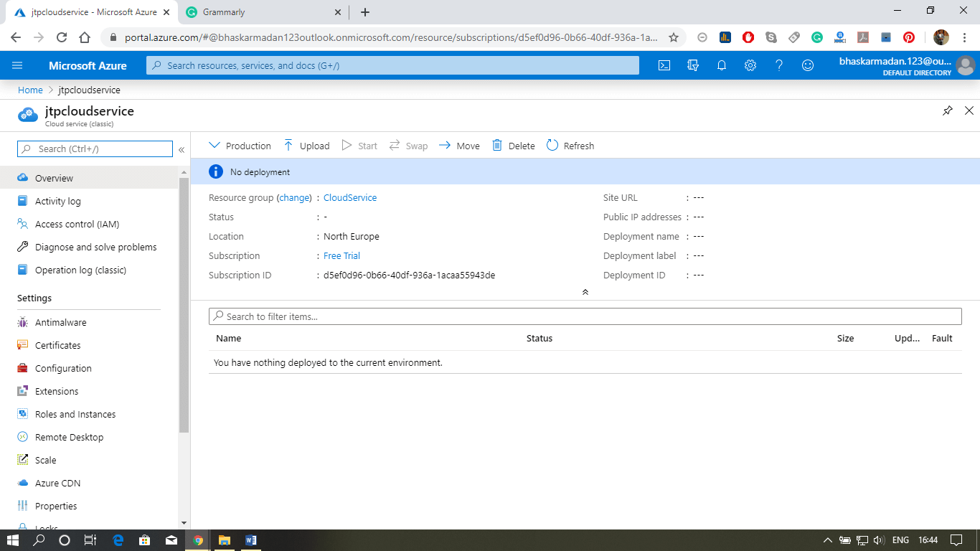Click the change resource group link
Screen dimensions: 980x551
tap(294, 197)
